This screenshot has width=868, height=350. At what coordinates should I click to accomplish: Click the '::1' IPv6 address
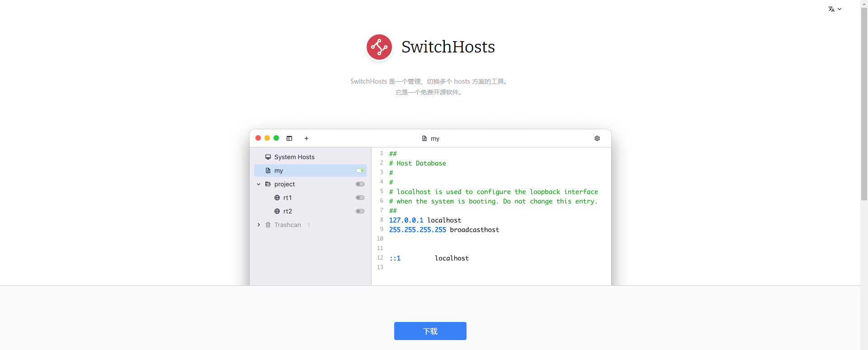tap(395, 258)
